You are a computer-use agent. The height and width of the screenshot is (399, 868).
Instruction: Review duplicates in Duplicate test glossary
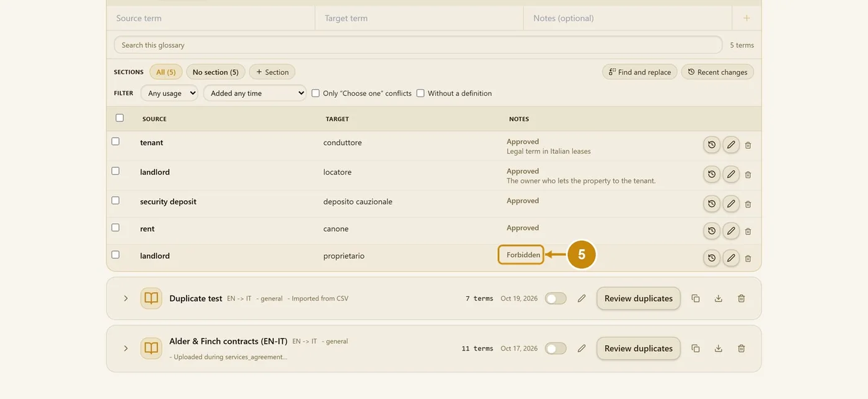click(x=639, y=299)
